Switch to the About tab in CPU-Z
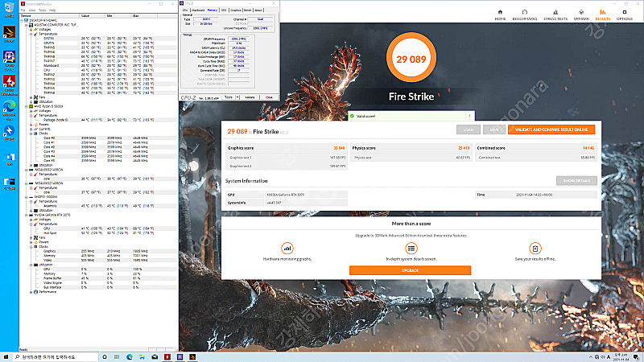This screenshot has width=644, height=362. pos(258,10)
